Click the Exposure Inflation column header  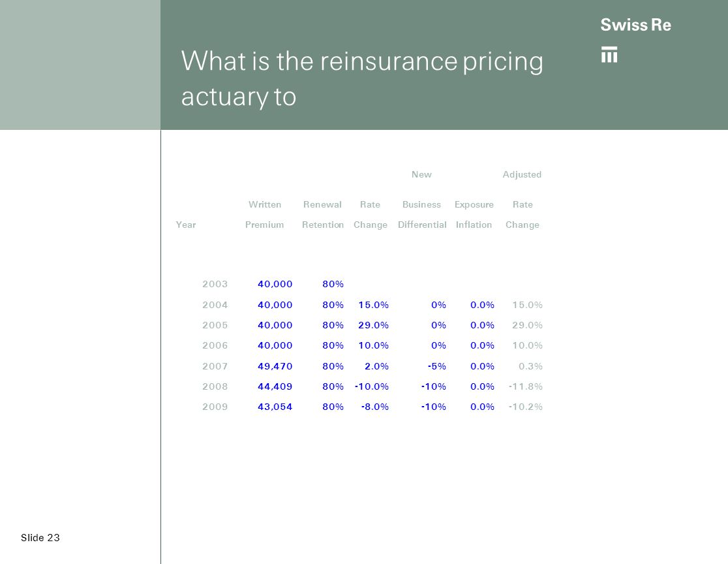[x=474, y=215]
